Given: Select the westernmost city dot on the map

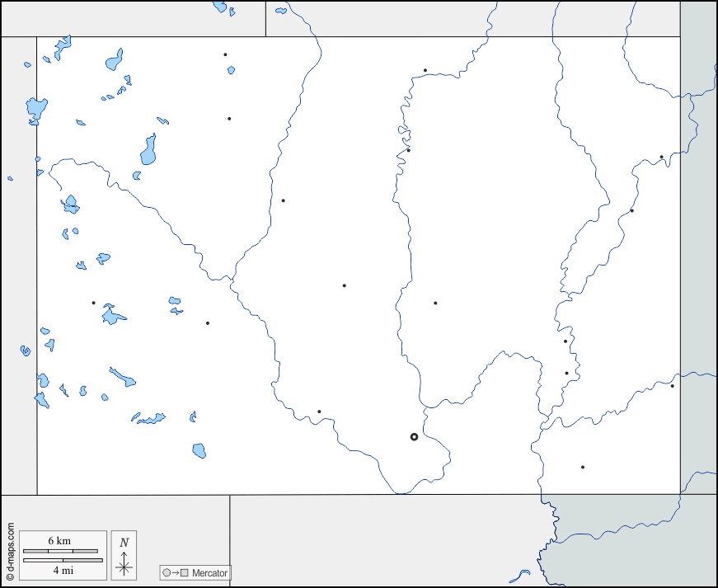Looking at the screenshot, I should (93, 303).
